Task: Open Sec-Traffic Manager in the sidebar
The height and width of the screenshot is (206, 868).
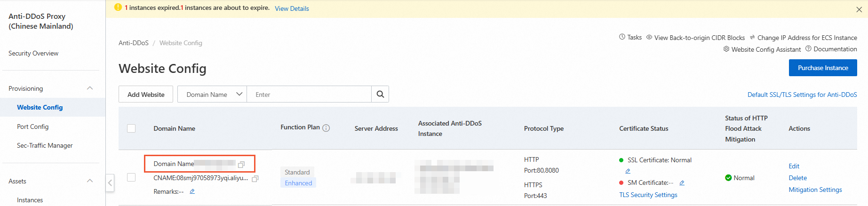Action: [45, 145]
